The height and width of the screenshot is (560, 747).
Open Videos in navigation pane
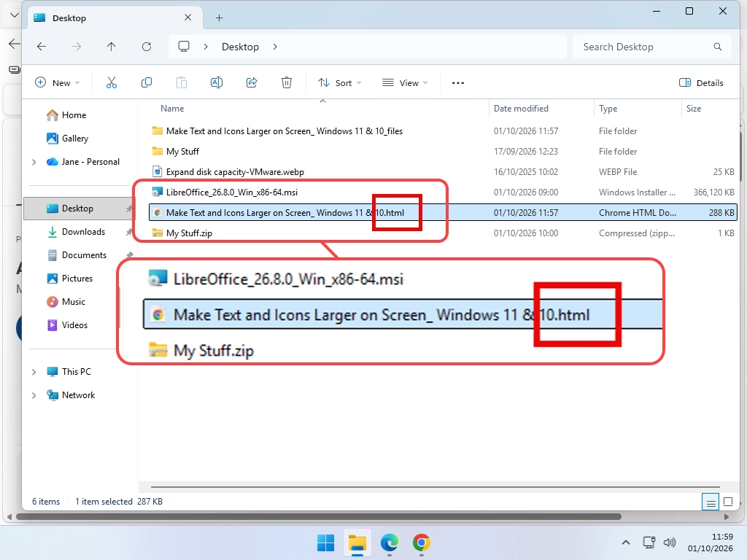click(67, 325)
